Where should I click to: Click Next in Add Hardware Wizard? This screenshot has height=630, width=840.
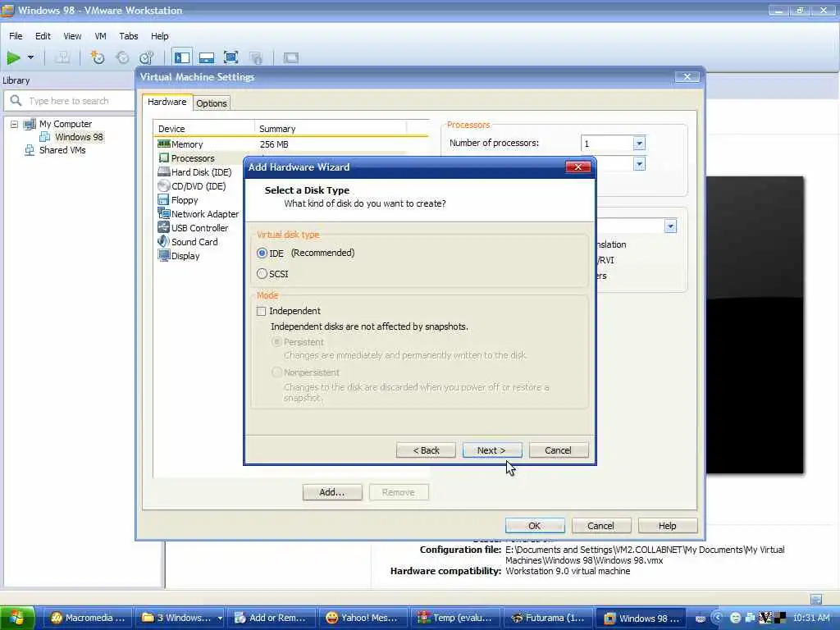click(492, 450)
